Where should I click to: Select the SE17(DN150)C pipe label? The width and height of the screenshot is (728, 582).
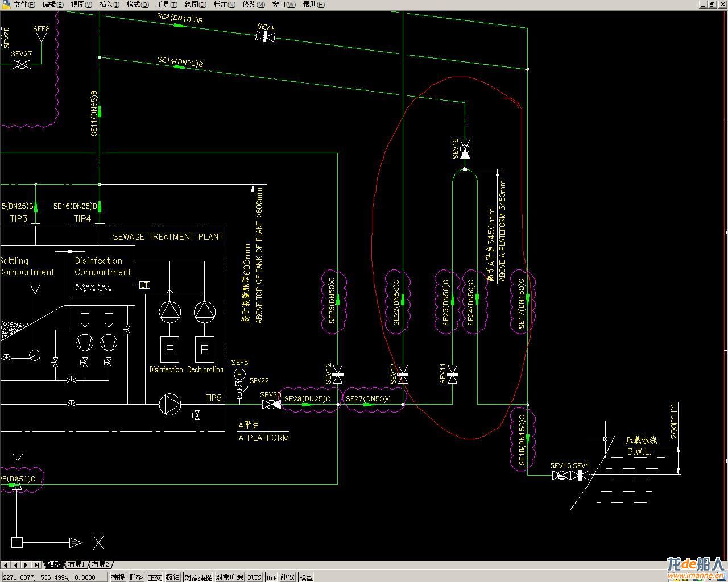coord(521,302)
